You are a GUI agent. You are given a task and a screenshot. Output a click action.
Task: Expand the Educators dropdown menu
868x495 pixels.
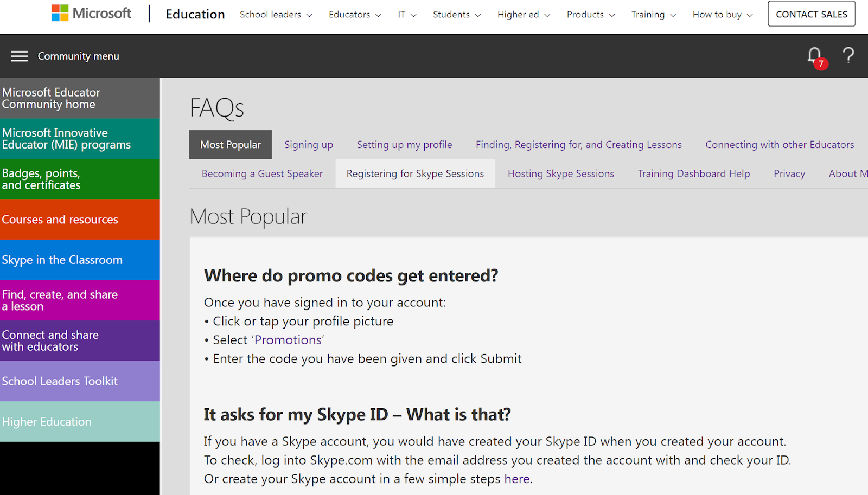point(354,15)
